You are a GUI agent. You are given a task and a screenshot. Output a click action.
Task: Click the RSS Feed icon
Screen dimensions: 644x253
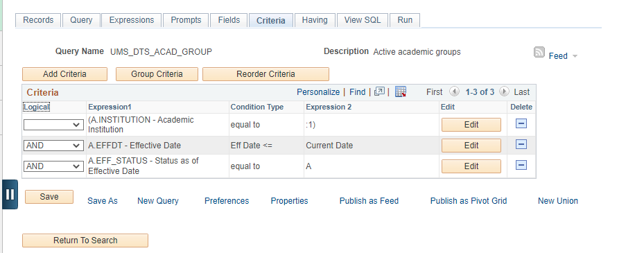(x=539, y=52)
